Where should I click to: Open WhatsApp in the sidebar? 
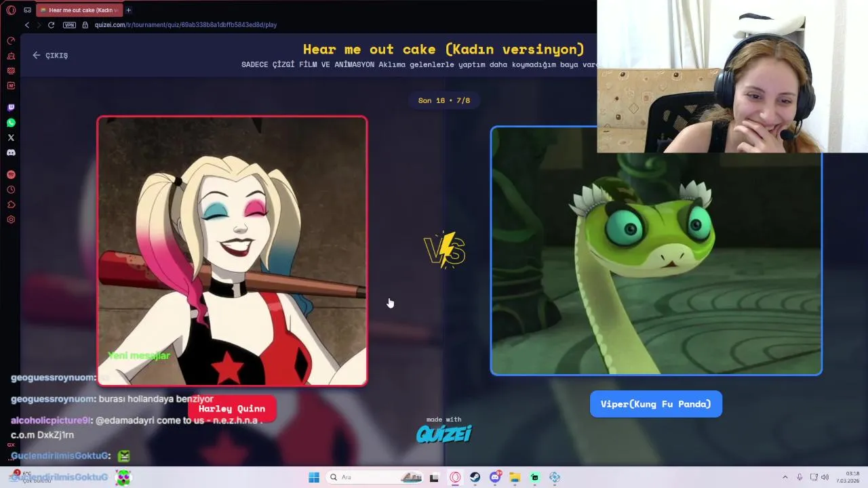click(x=11, y=123)
